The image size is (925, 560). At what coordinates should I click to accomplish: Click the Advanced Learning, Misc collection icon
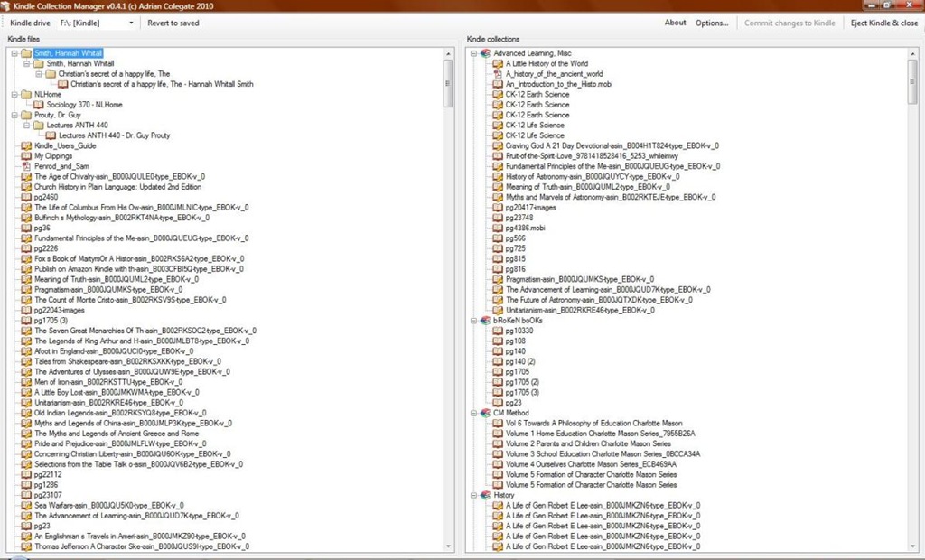tap(485, 53)
